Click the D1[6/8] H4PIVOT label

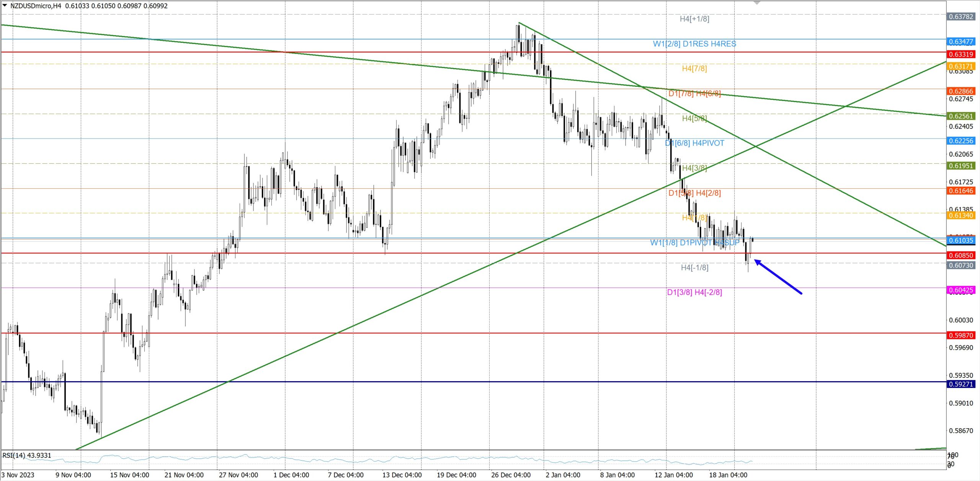[x=694, y=143]
